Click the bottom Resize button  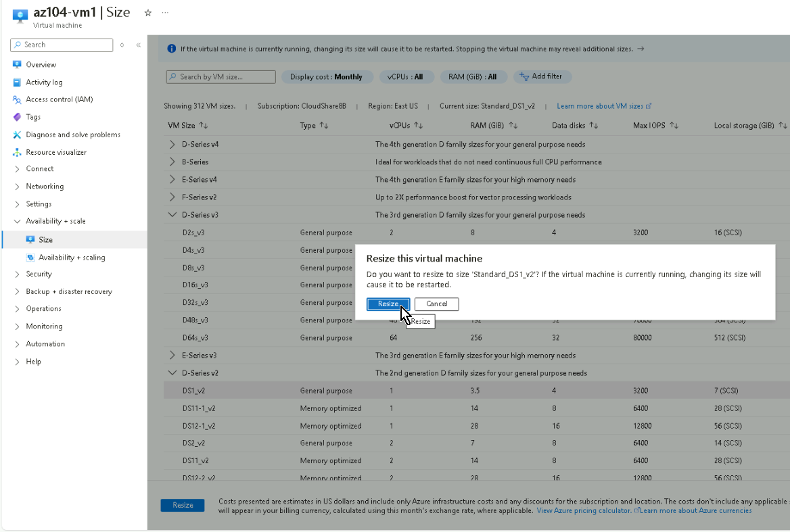tap(183, 506)
